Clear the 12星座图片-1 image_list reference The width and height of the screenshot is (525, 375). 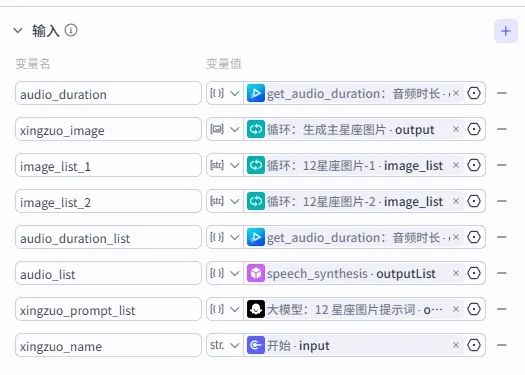tap(456, 165)
